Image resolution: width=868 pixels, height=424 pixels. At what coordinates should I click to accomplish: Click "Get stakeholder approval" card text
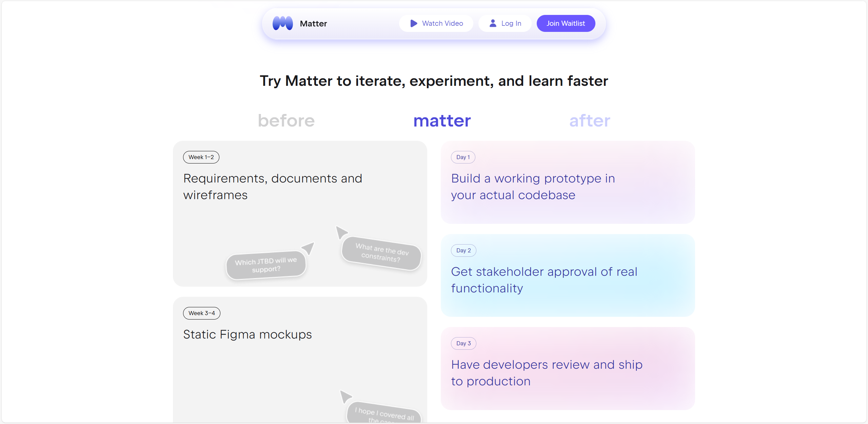click(544, 280)
